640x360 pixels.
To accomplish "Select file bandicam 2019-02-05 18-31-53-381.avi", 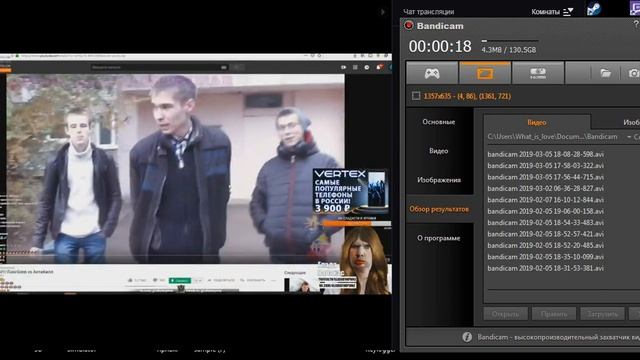I will pyautogui.click(x=545, y=268).
